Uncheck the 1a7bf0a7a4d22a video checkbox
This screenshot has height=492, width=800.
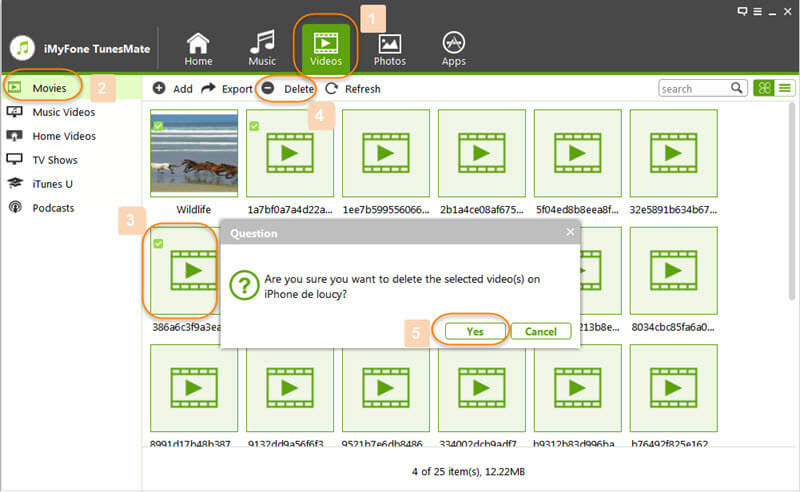point(255,126)
